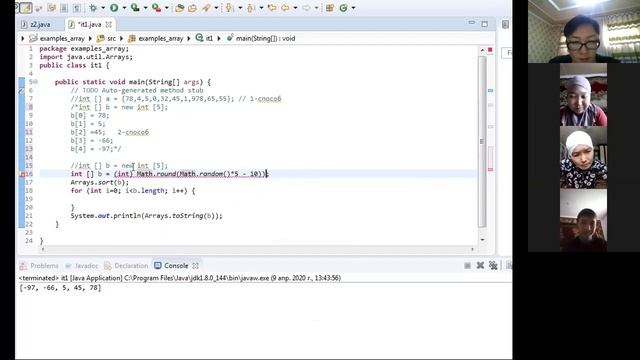This screenshot has height=360, width=640.
Task: Open the Declaration tab
Action: click(126, 266)
